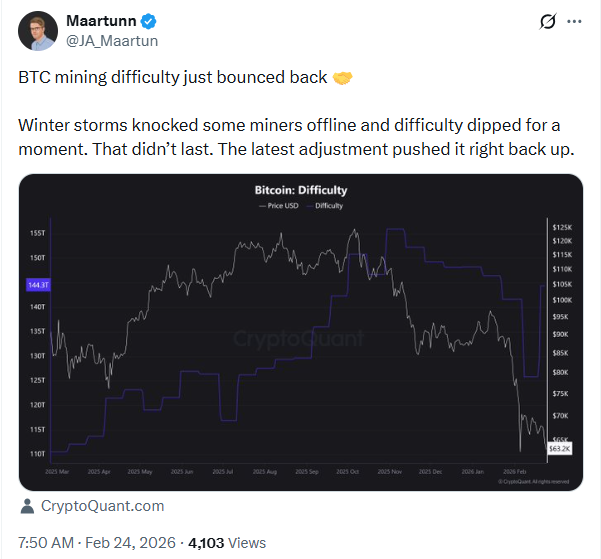The image size is (601, 559).
Task: Click the 144.3T difficulty value tag
Action: coord(35,285)
